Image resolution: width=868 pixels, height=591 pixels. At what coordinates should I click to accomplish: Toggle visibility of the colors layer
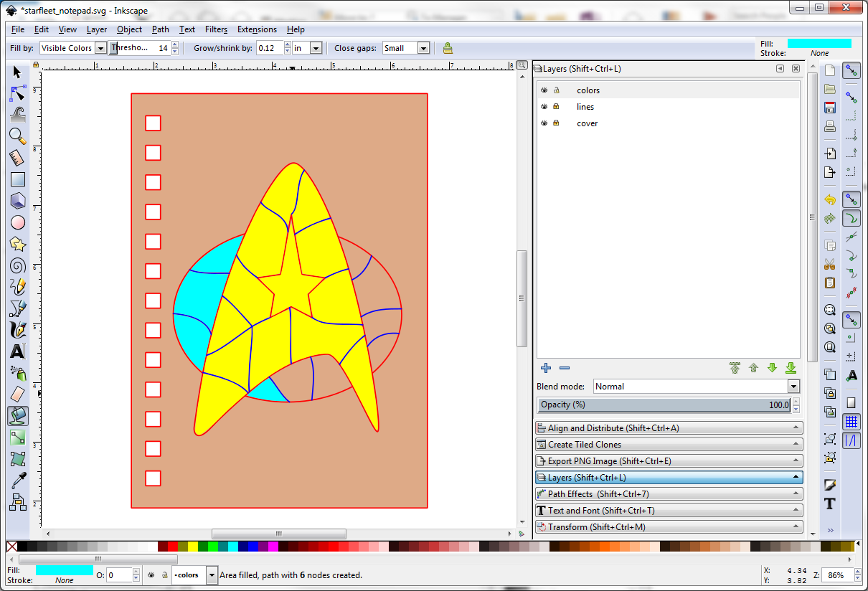(x=544, y=90)
